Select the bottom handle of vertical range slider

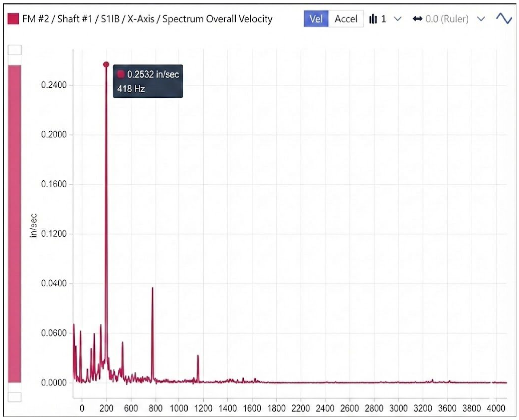14,397
